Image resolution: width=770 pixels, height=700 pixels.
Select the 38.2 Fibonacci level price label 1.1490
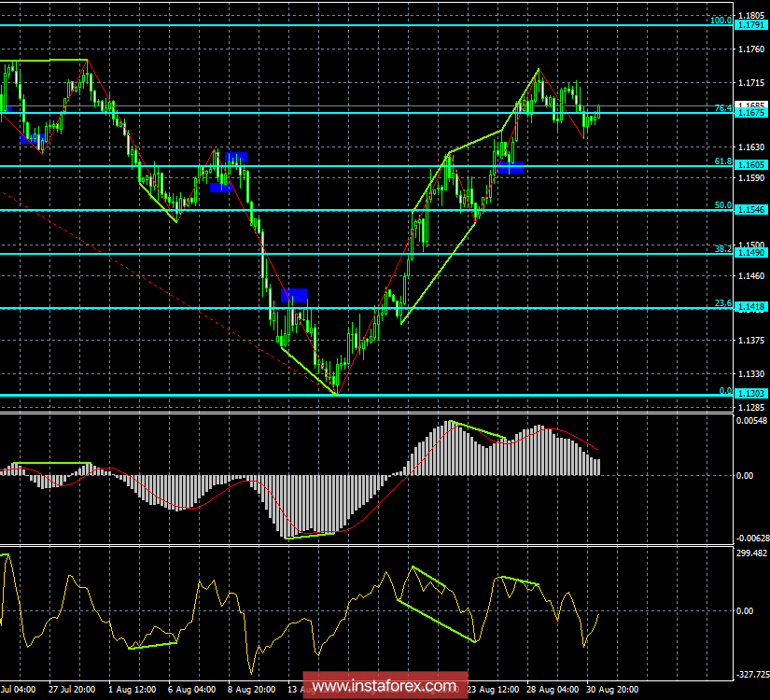[x=750, y=253]
